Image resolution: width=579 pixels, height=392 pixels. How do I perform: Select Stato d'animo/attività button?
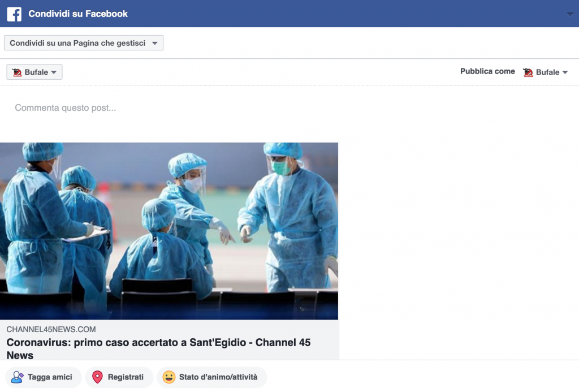pyautogui.click(x=211, y=377)
